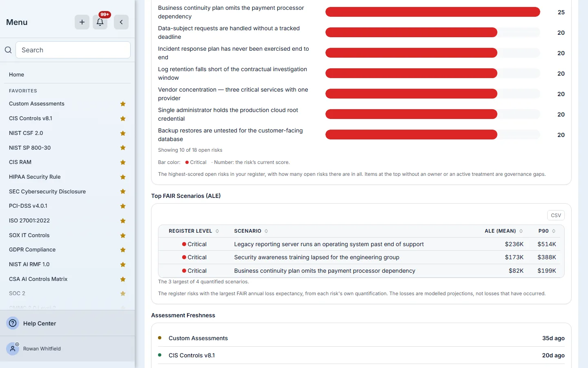Toggle favorite star for HIPAA Security Rule

[123, 177]
